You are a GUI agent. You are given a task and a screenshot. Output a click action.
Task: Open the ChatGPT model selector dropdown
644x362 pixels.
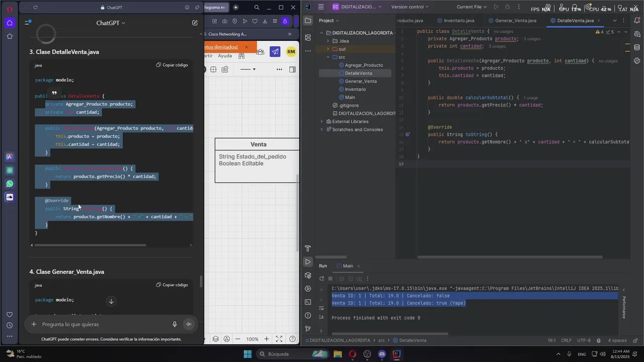[111, 23]
